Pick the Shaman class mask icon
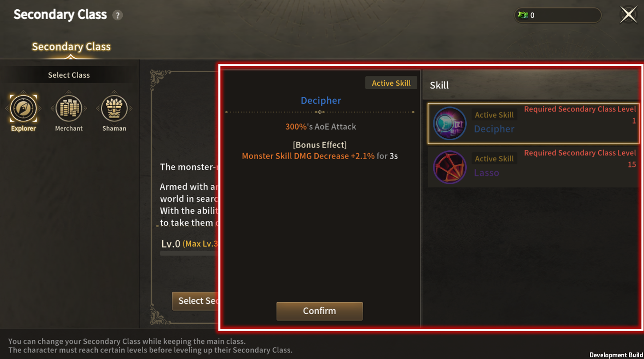Image resolution: width=644 pixels, height=359 pixels. point(114,108)
